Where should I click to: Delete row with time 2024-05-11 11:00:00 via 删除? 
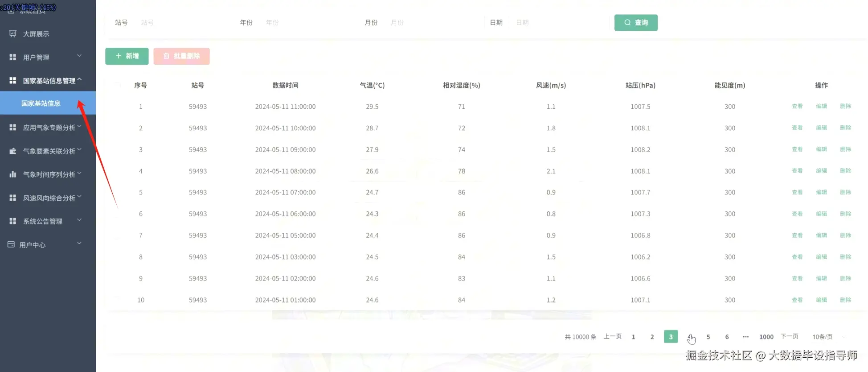[x=845, y=106]
